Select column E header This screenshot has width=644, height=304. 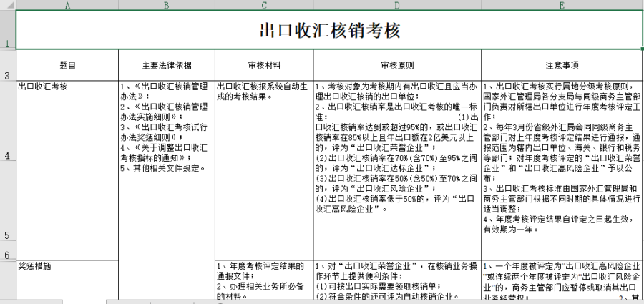562,5
